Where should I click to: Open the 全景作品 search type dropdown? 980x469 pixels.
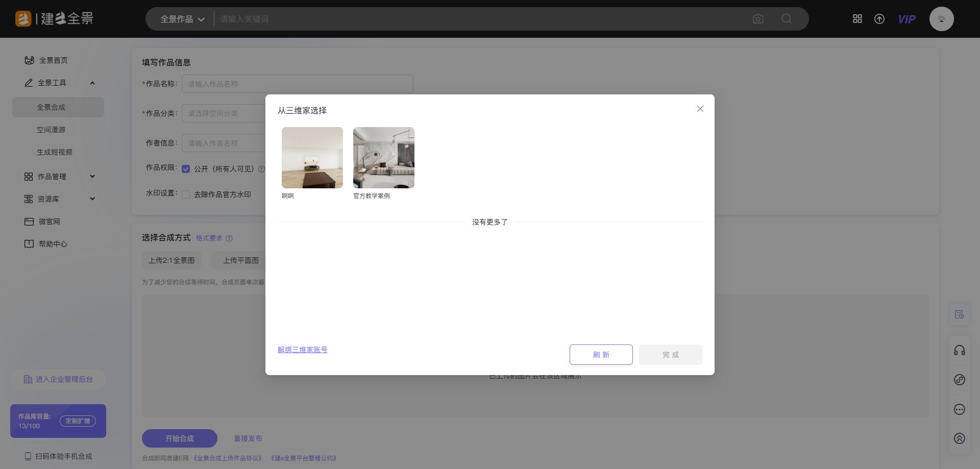[182, 19]
